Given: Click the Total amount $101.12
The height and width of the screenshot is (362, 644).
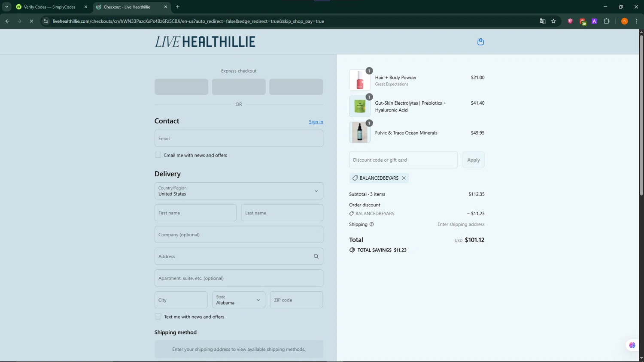Looking at the screenshot, I should coord(474,240).
